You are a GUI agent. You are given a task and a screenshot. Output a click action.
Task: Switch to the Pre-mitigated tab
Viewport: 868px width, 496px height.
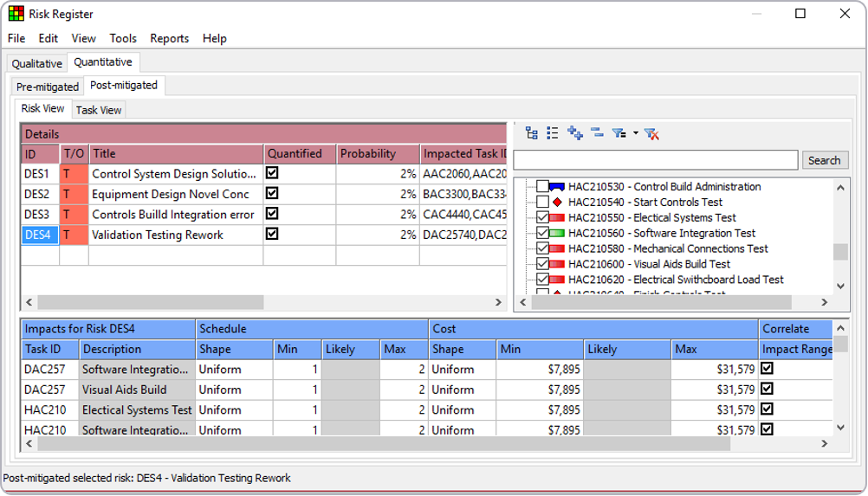[x=48, y=87]
